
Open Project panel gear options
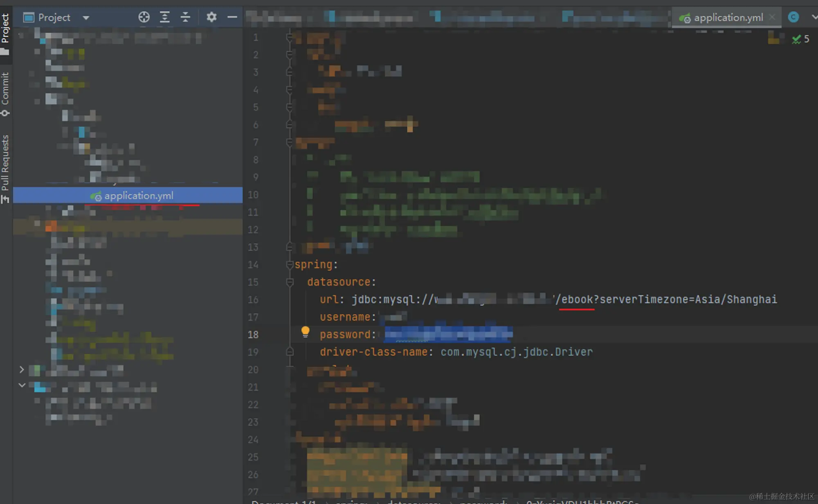pyautogui.click(x=211, y=17)
